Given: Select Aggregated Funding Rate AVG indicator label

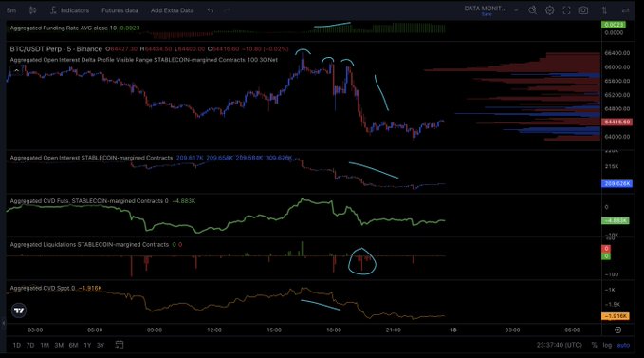Looking at the screenshot, I should (x=64, y=28).
